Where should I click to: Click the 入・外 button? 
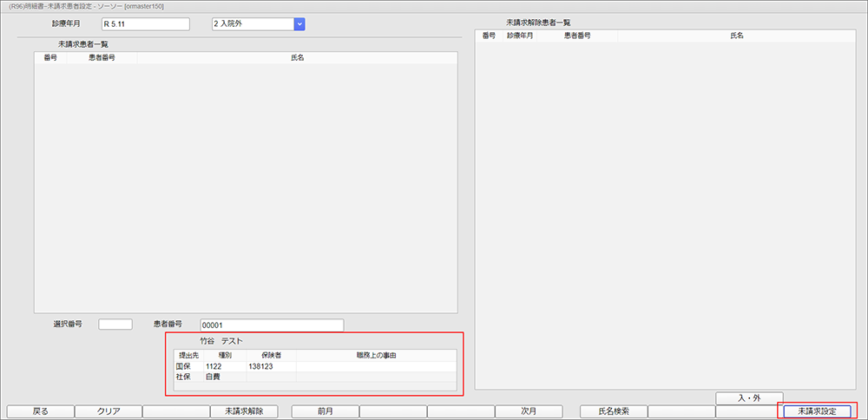(749, 397)
